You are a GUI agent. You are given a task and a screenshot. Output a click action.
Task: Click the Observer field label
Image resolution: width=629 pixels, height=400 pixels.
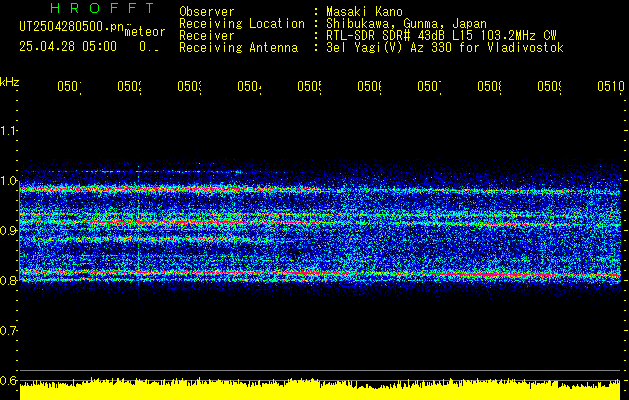207,12
